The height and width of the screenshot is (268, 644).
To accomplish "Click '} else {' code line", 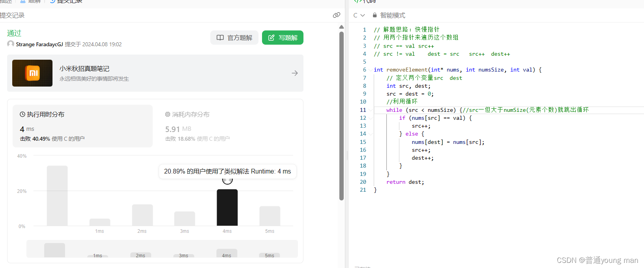I will (412, 134).
